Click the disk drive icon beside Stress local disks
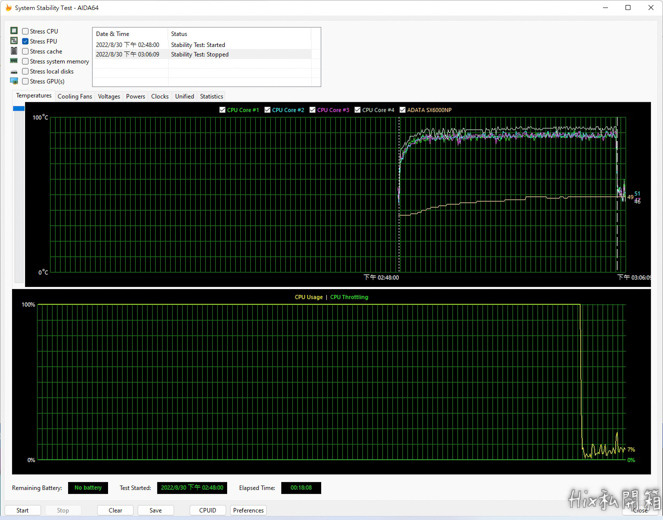663x520 pixels. pyautogui.click(x=14, y=72)
